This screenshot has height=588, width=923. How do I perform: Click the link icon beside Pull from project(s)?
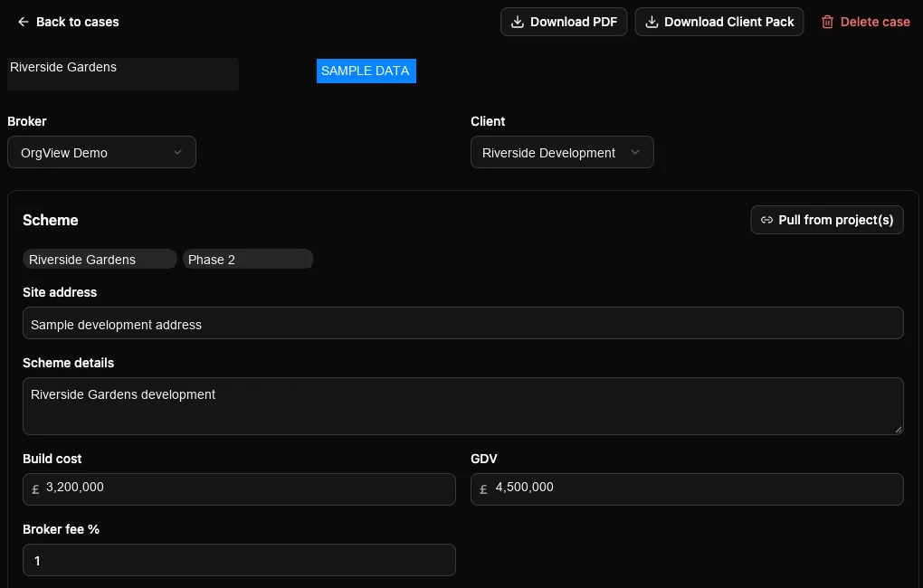pos(766,220)
